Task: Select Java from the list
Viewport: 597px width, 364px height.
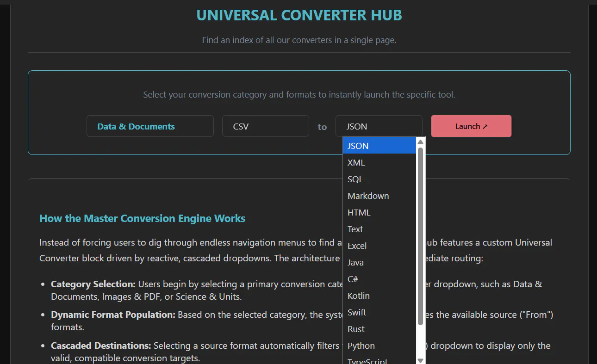Action: pos(379,262)
